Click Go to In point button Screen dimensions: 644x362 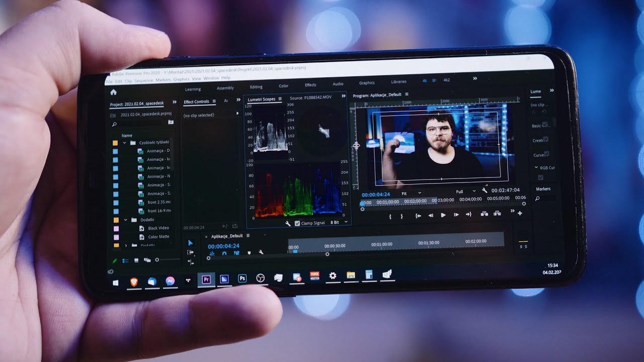(418, 216)
